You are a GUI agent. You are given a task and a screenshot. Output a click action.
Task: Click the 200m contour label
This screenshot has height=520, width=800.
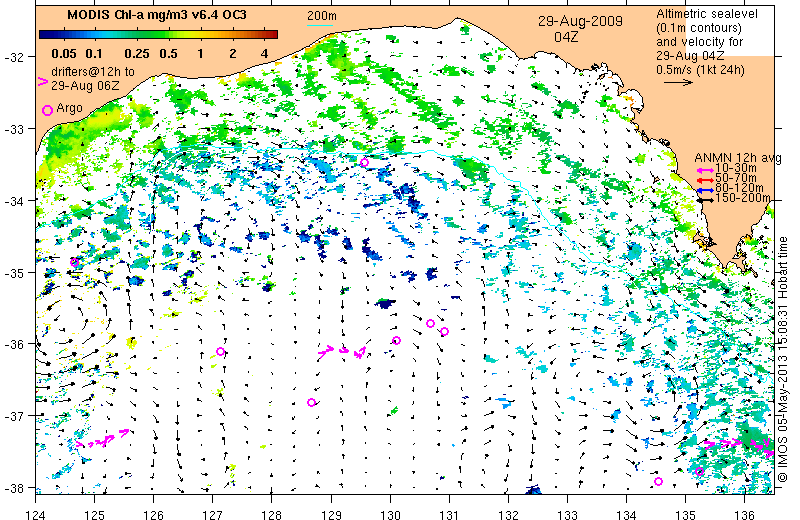(321, 16)
